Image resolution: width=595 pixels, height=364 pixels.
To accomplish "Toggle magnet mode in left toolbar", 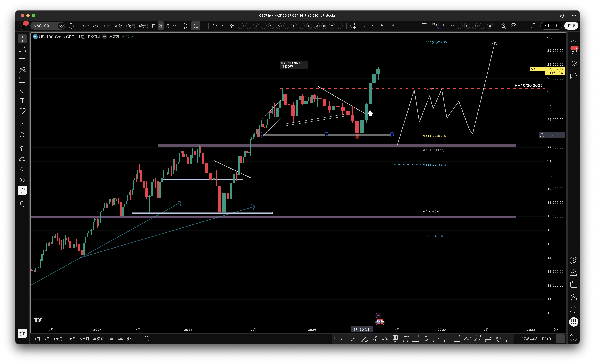I will (22, 149).
